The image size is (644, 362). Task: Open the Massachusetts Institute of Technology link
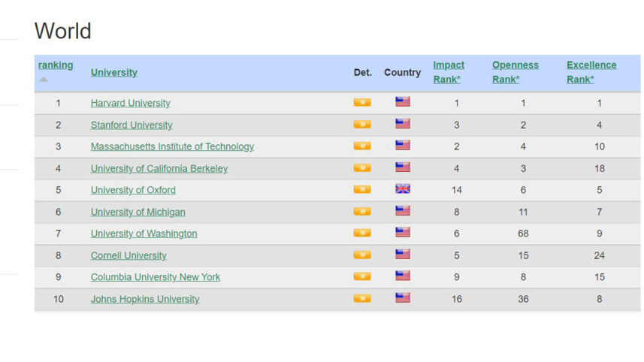pos(172,146)
